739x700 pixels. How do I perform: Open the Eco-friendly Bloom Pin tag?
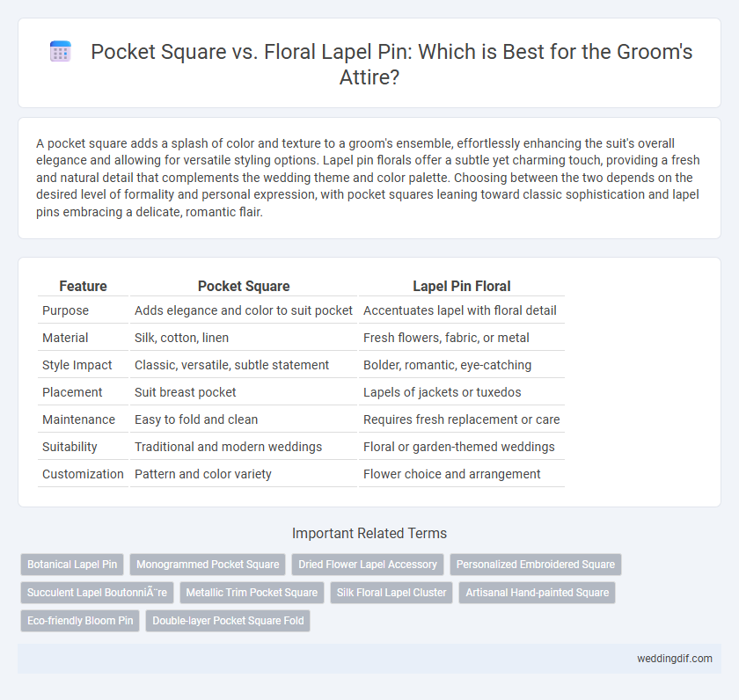click(80, 621)
